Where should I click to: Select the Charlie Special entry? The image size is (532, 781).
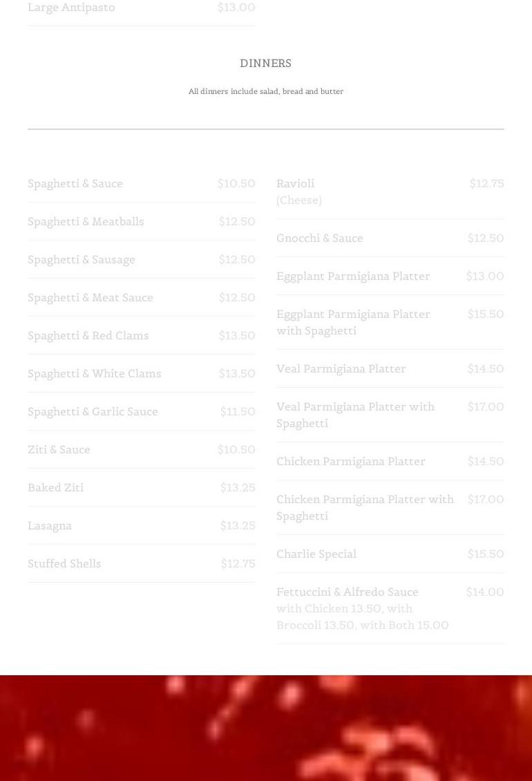[x=316, y=554]
